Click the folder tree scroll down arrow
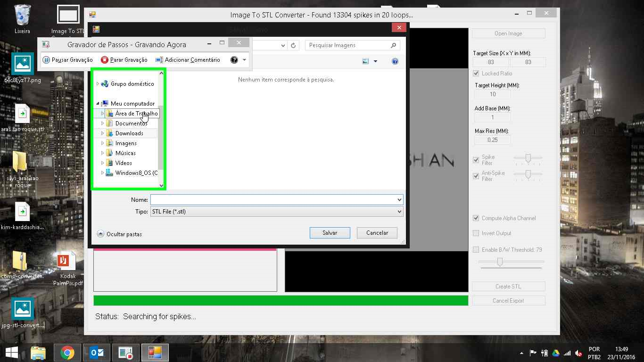 [161, 186]
